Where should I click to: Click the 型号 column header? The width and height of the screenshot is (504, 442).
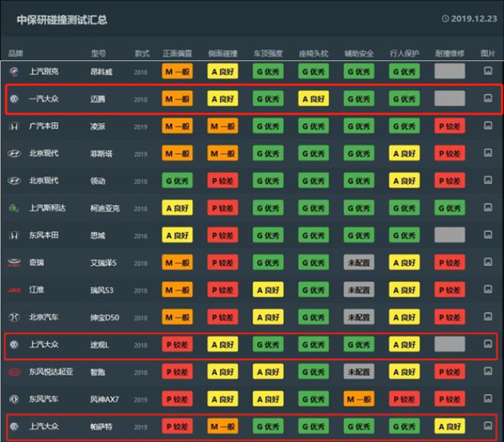point(98,53)
